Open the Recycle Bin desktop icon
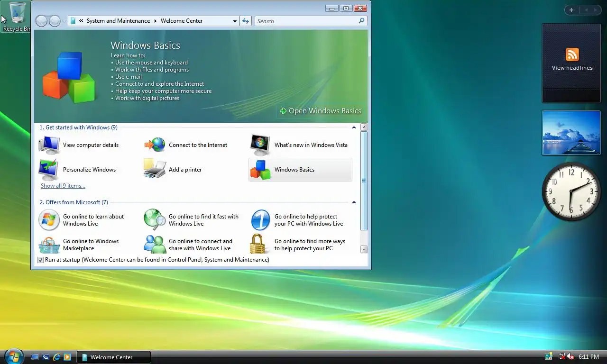The image size is (607, 364). tap(17, 17)
